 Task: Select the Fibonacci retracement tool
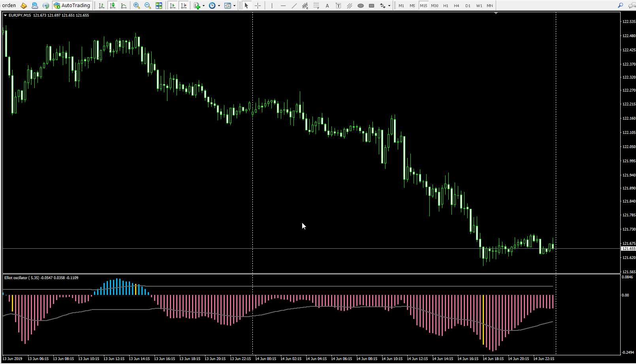click(x=316, y=6)
